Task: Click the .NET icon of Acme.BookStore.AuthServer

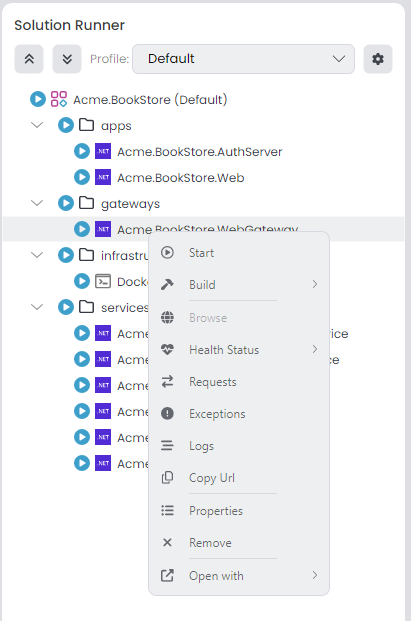Action: point(103,151)
